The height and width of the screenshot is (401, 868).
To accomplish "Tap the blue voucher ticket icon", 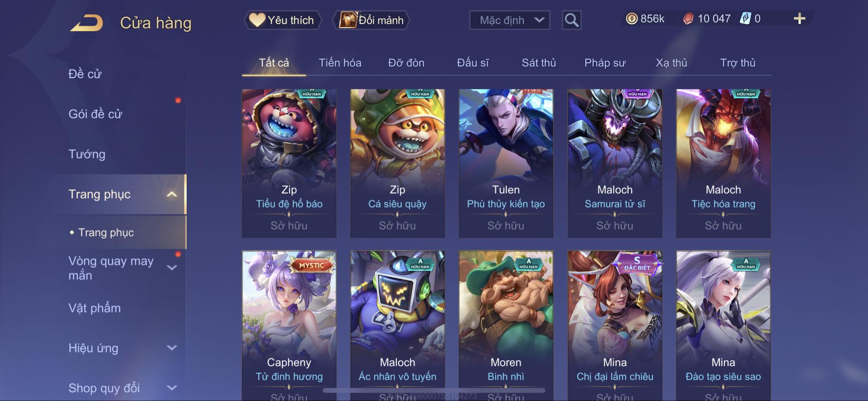I will pyautogui.click(x=746, y=19).
